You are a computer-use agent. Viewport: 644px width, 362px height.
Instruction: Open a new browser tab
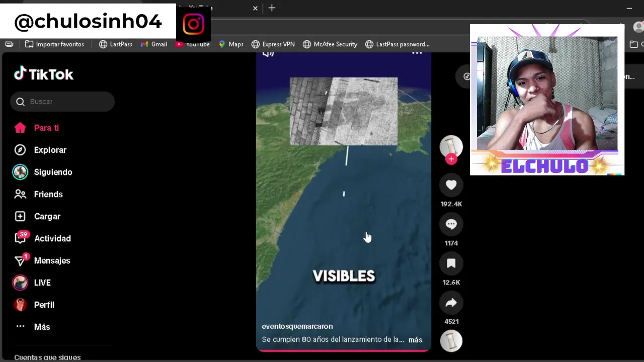click(272, 8)
